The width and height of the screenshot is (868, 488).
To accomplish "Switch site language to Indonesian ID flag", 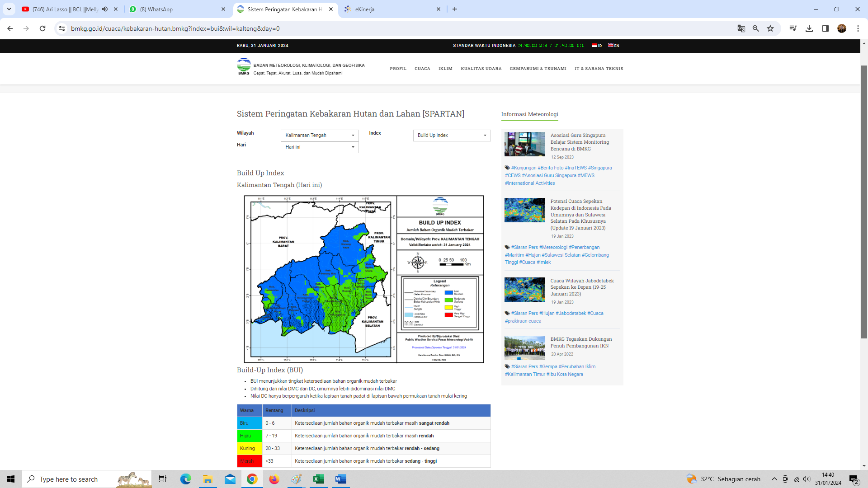I will 597,46.
